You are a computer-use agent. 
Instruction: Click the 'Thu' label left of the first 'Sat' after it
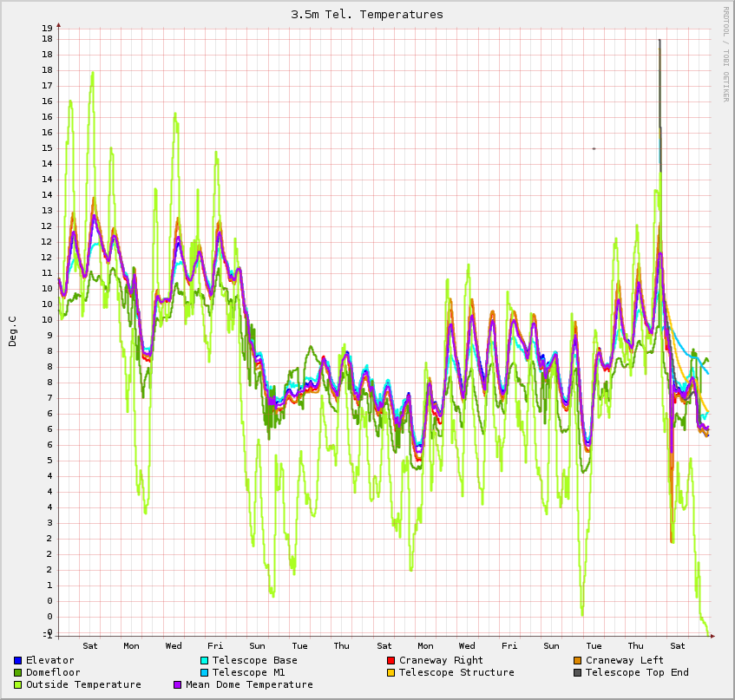coord(342,646)
